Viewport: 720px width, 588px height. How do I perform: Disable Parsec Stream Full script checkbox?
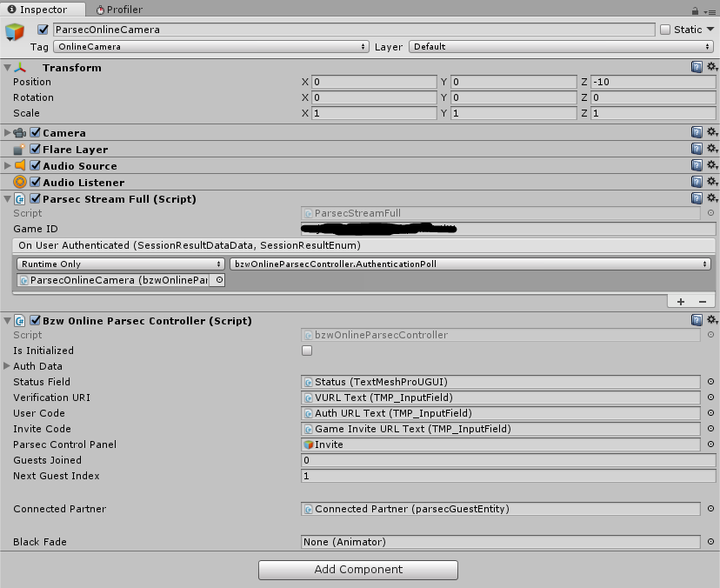coord(36,198)
